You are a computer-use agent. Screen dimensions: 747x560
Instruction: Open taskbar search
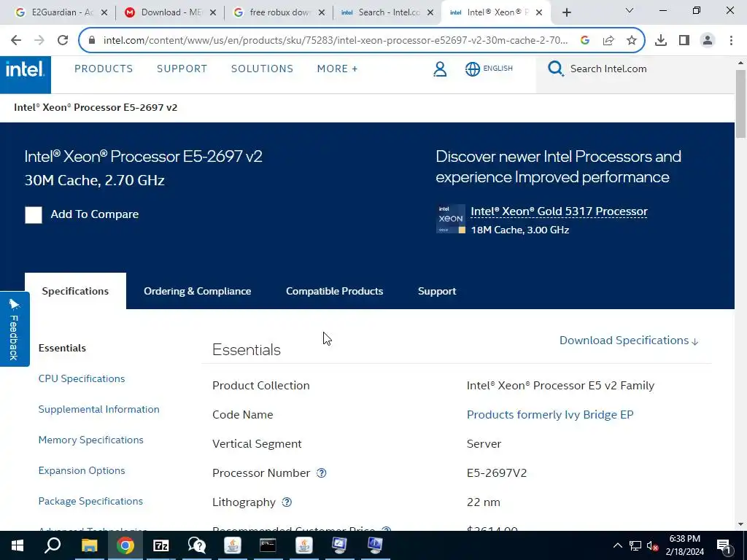(53, 545)
